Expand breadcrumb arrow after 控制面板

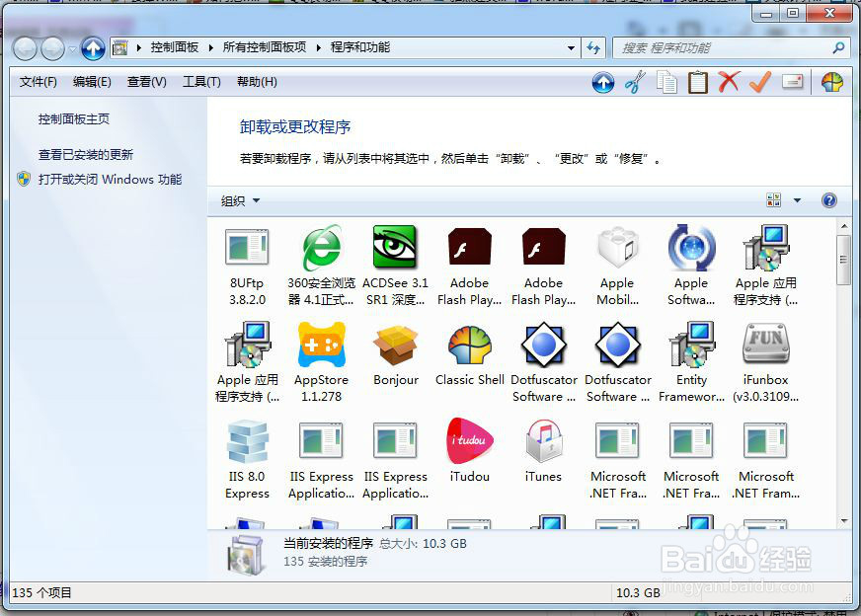pos(211,47)
